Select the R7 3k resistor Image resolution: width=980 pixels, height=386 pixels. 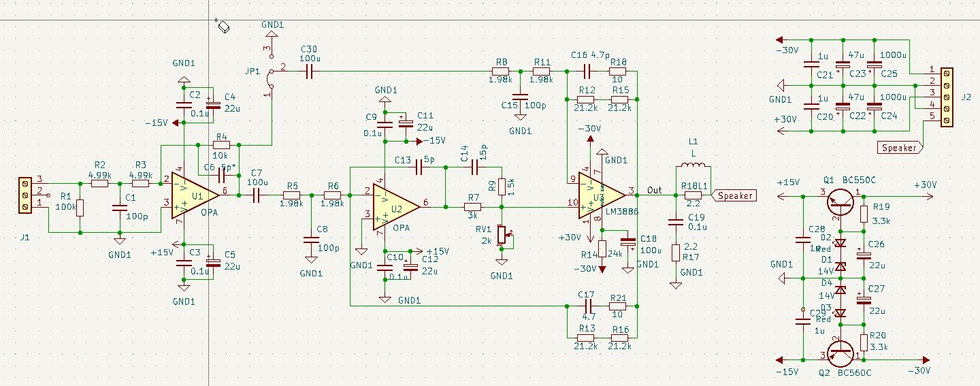click(472, 207)
